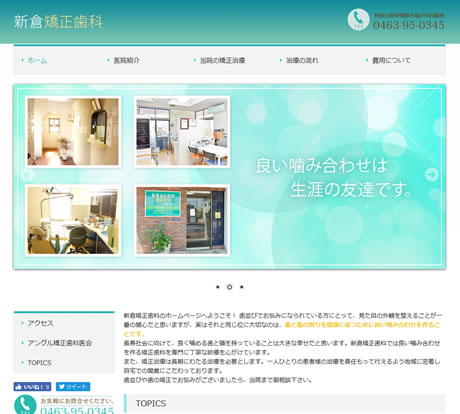Click the 新倉矯正歯科 site logo
This screenshot has width=460, height=414.
click(x=58, y=22)
